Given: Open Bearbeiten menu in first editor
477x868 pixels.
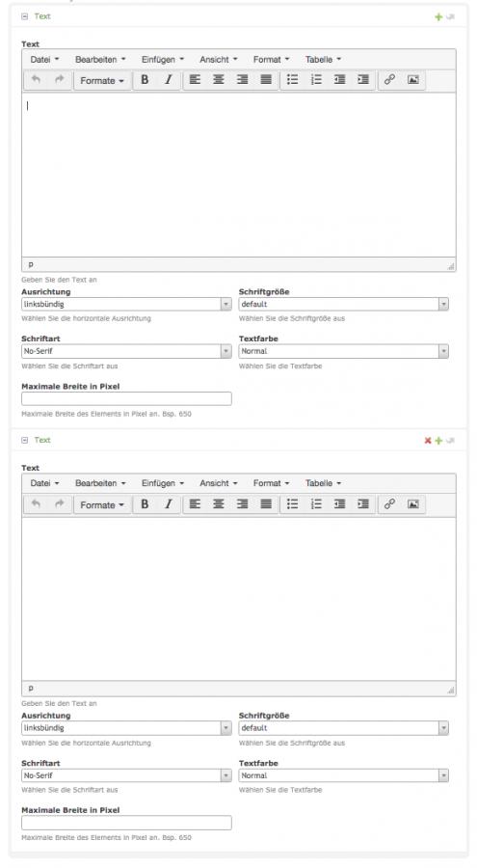Looking at the screenshot, I should [x=100, y=59].
